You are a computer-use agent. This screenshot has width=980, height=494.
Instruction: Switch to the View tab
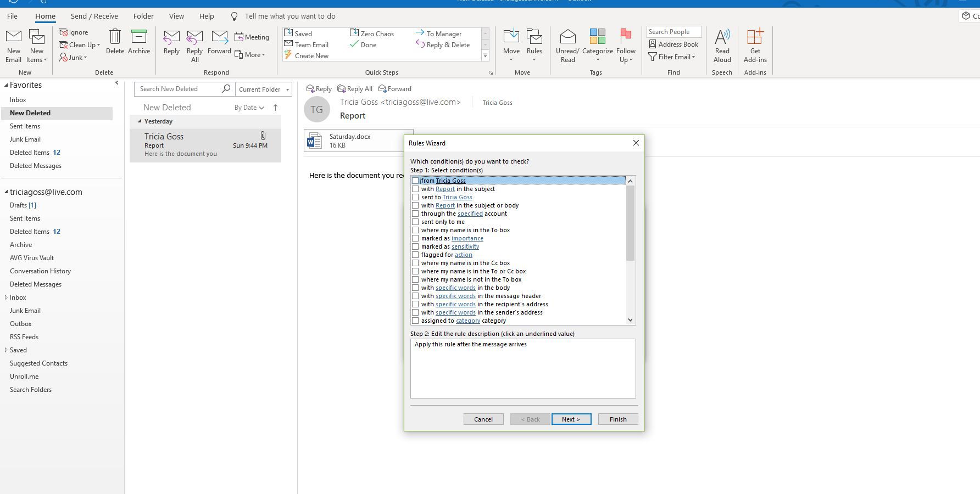click(176, 16)
